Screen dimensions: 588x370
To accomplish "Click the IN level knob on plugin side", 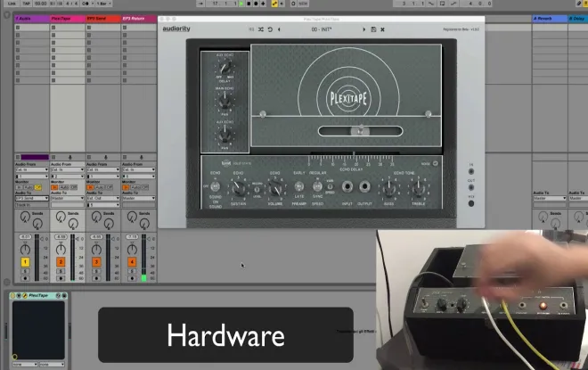I will coord(471,171).
